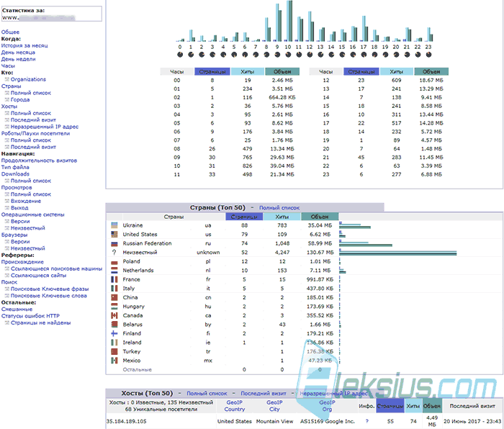
Task: Click the Mexico flag icon
Action: (x=114, y=361)
